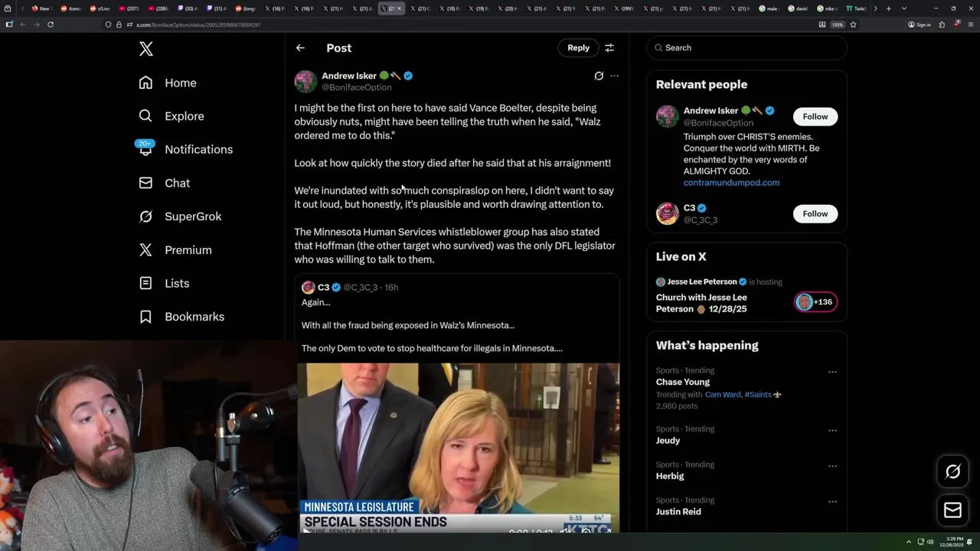Open Justin Reid trending topic

tap(678, 511)
